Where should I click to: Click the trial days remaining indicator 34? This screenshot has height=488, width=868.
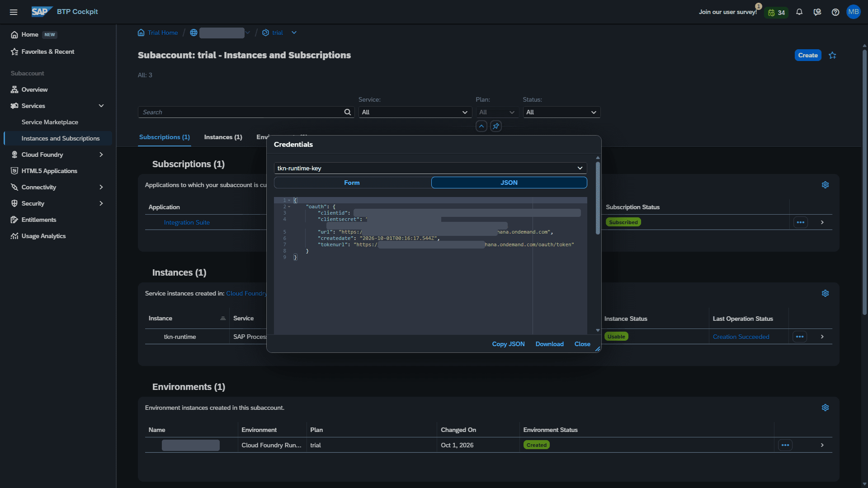(x=777, y=13)
